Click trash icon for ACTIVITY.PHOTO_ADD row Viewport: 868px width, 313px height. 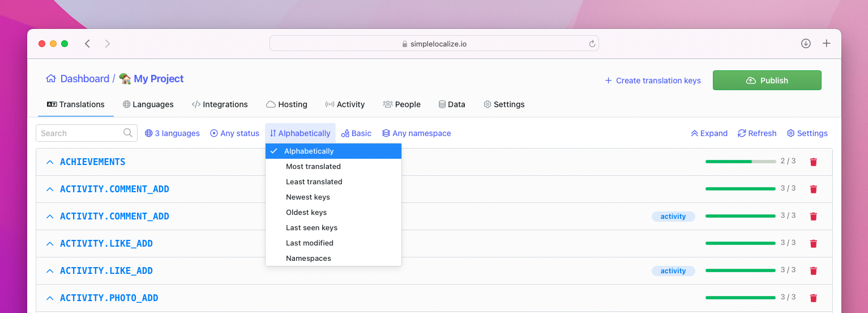coord(814,298)
